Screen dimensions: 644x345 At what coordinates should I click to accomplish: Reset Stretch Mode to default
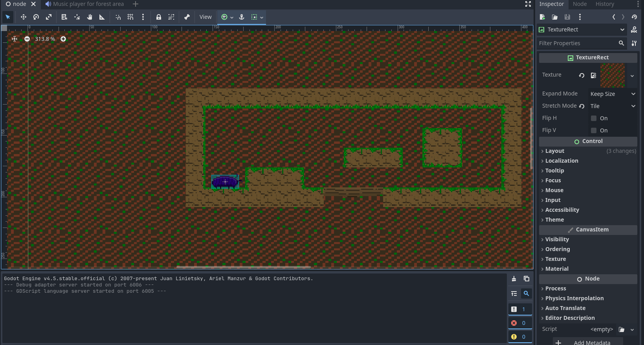pyautogui.click(x=582, y=106)
